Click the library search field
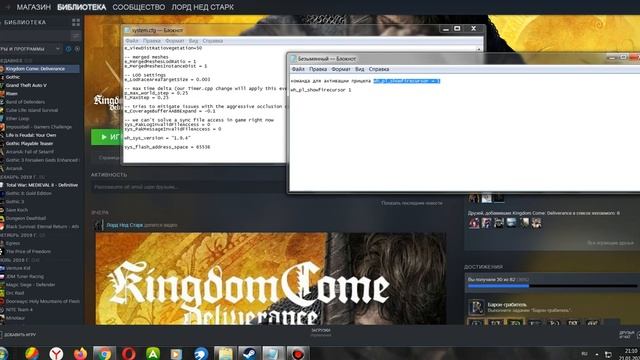 (35, 36)
